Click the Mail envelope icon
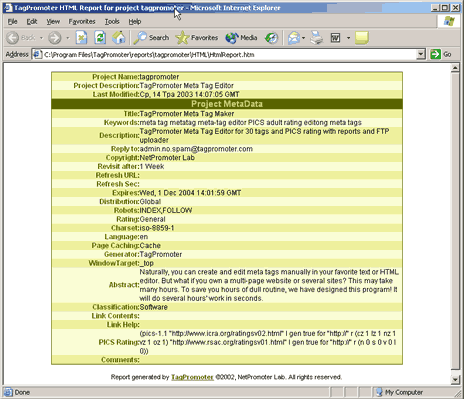 click(x=294, y=38)
